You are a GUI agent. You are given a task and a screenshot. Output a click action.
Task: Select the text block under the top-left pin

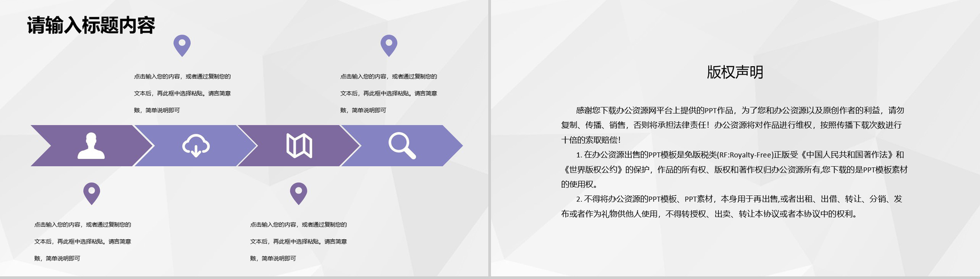[182, 93]
